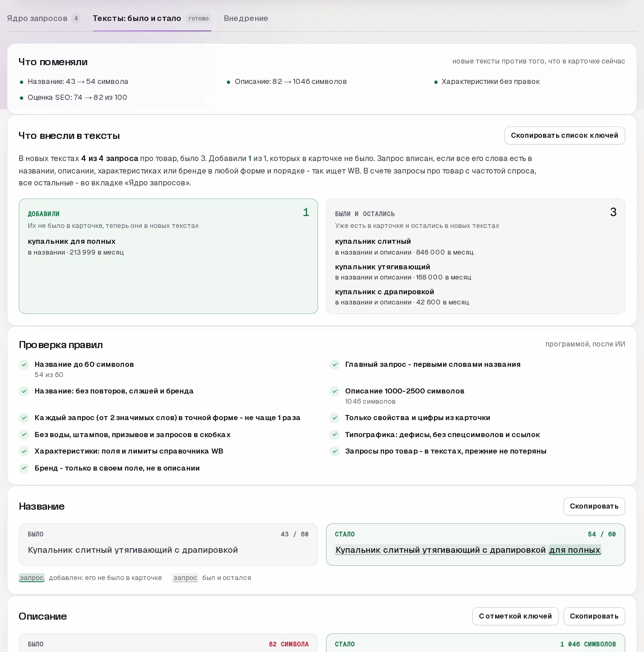The height and width of the screenshot is (652, 644).
Task: Click the Были и остались card heading
Action: (365, 214)
